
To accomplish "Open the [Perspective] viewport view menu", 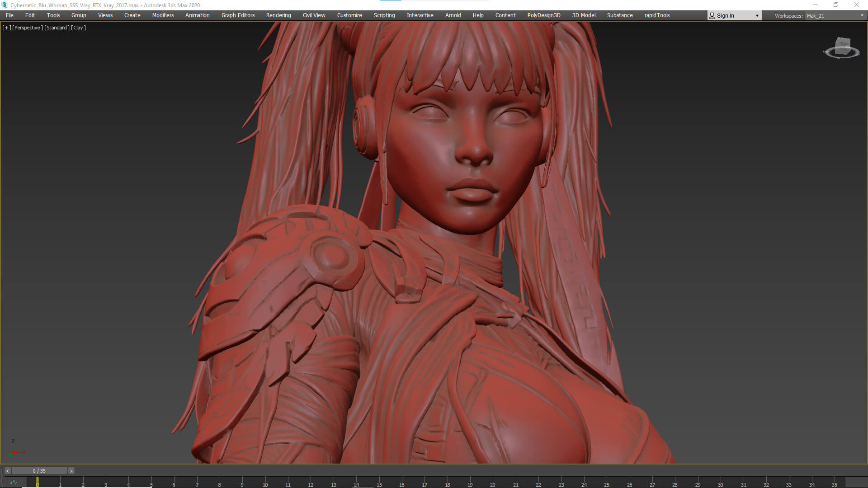I will [x=28, y=28].
